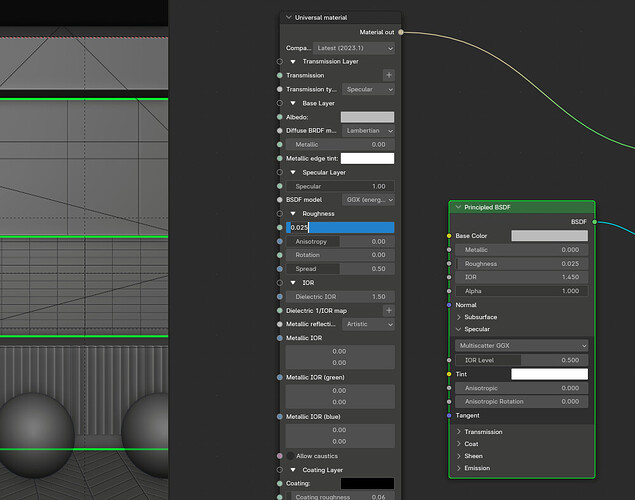
Task: Click the Principled BSDF Metallic 0.000 field
Action: pyautogui.click(x=522, y=250)
